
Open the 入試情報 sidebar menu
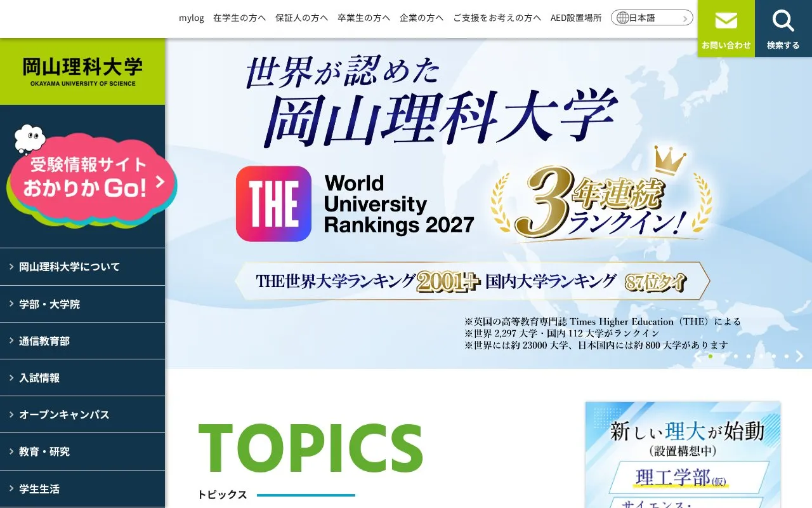tap(82, 378)
